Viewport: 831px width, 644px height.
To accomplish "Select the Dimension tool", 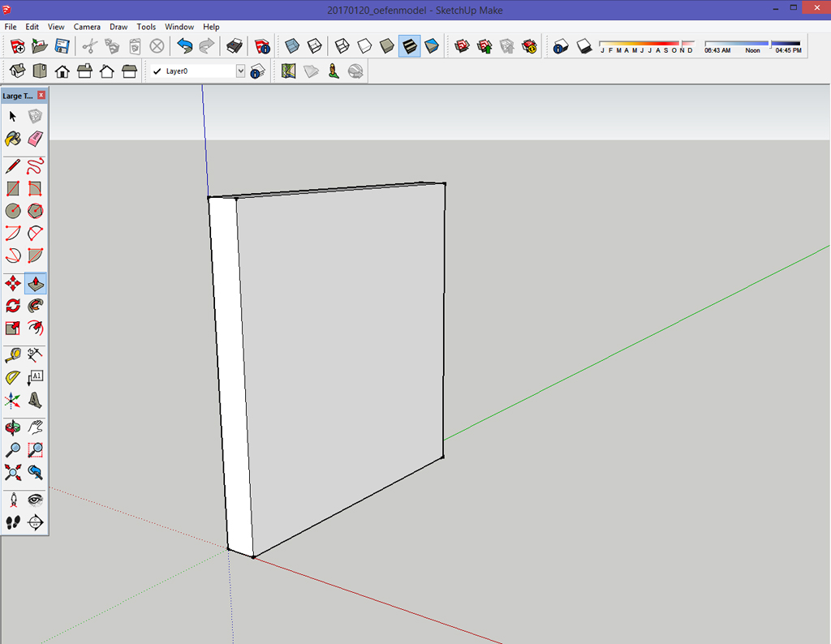I will [35, 354].
